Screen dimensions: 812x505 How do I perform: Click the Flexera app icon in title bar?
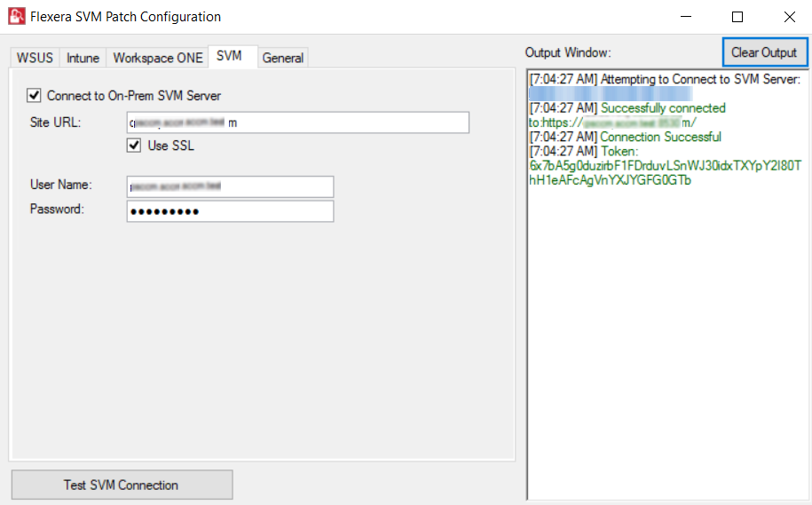click(15, 17)
